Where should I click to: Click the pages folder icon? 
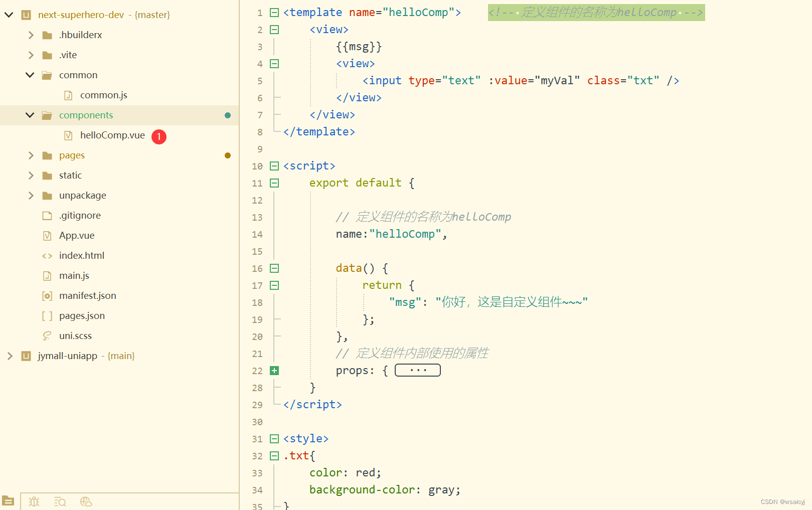point(47,155)
